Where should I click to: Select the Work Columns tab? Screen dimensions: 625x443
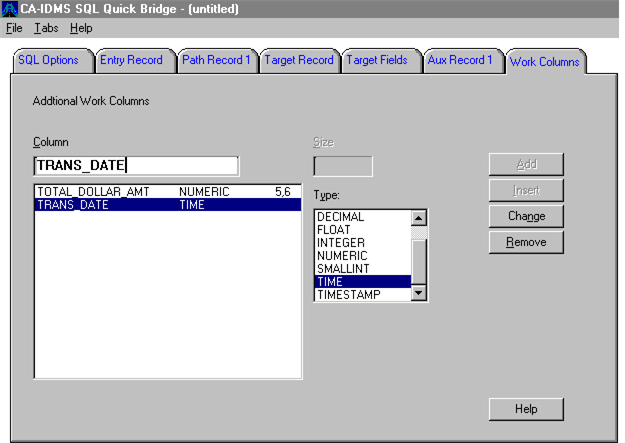coord(544,62)
